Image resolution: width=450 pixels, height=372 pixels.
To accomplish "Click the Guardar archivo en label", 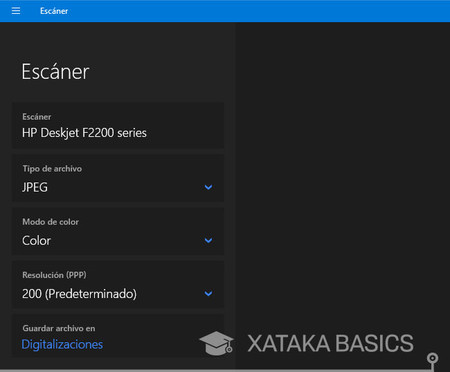I will click(x=59, y=328).
